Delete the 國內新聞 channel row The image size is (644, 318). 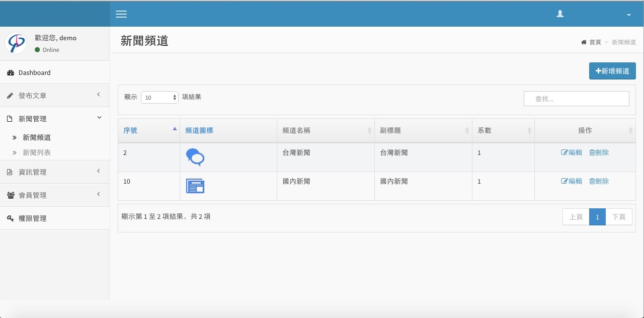click(x=599, y=181)
